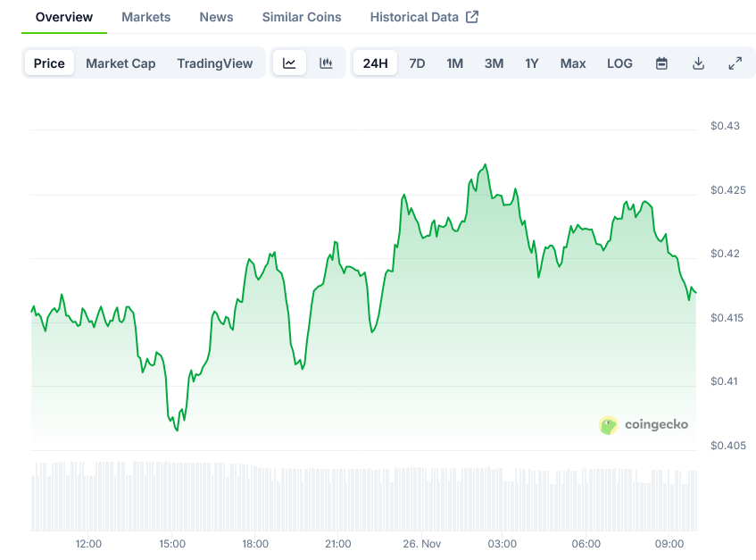Select the Overview tab

click(63, 17)
